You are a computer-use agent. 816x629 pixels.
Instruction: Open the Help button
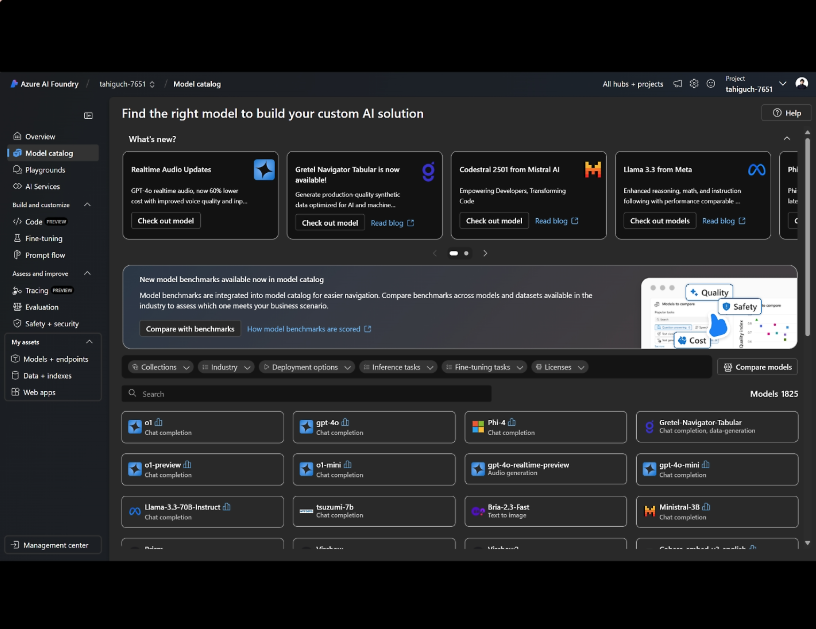click(786, 113)
